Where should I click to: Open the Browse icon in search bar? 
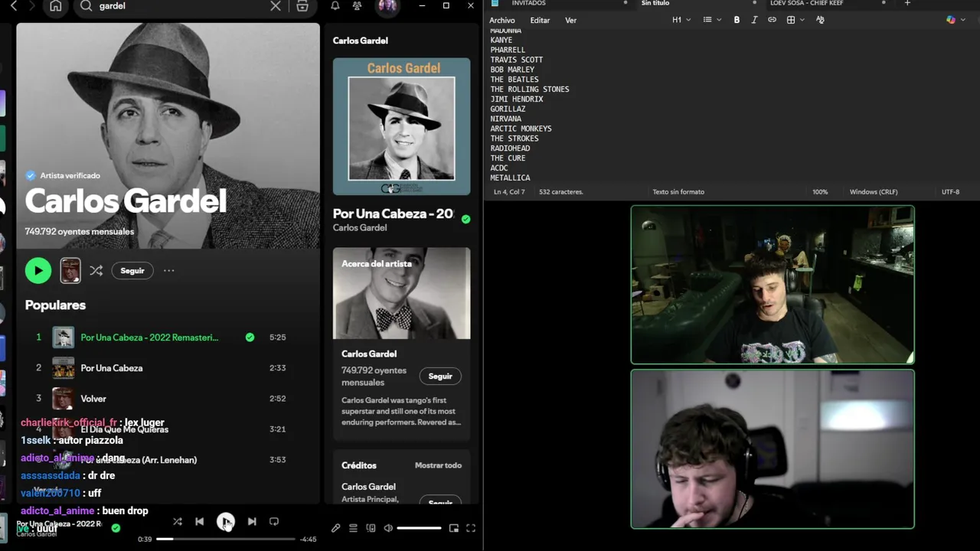(x=302, y=5)
